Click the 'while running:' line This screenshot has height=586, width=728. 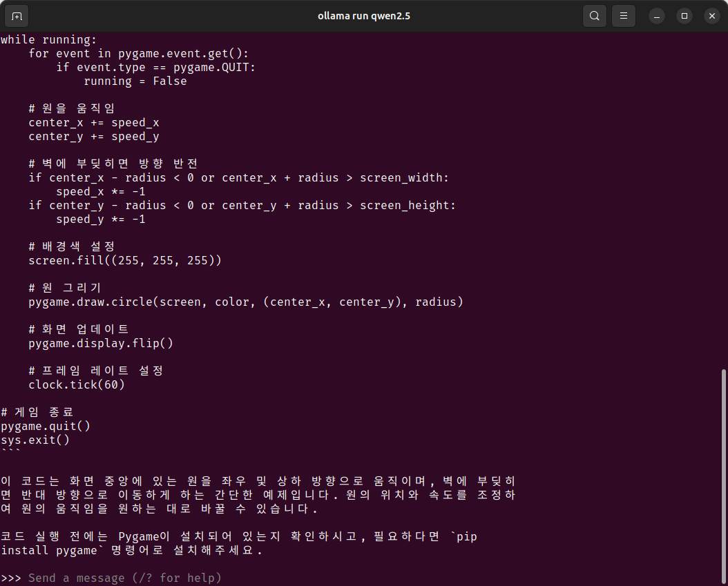coord(49,40)
